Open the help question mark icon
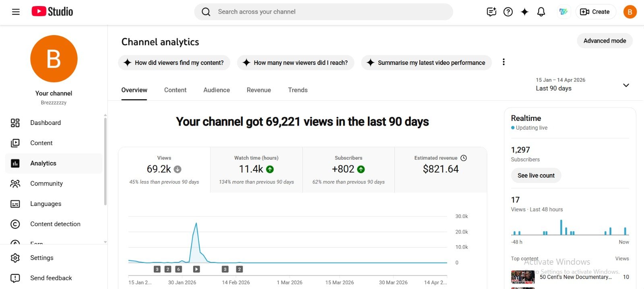The width and height of the screenshot is (644, 289). [508, 12]
